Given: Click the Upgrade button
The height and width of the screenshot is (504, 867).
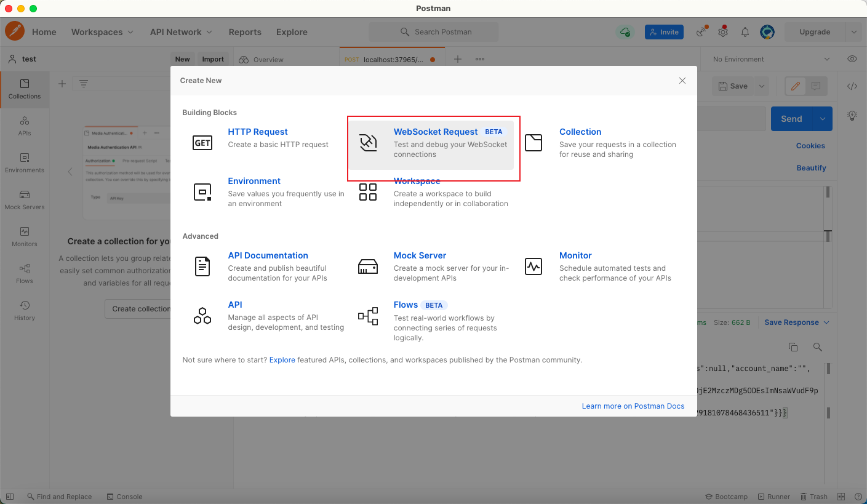Looking at the screenshot, I should tap(815, 32).
